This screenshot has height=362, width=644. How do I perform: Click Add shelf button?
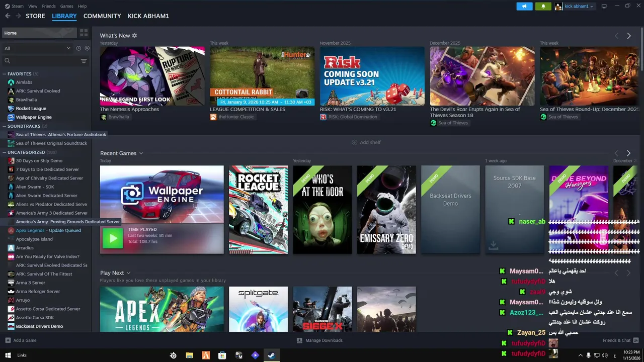click(366, 142)
